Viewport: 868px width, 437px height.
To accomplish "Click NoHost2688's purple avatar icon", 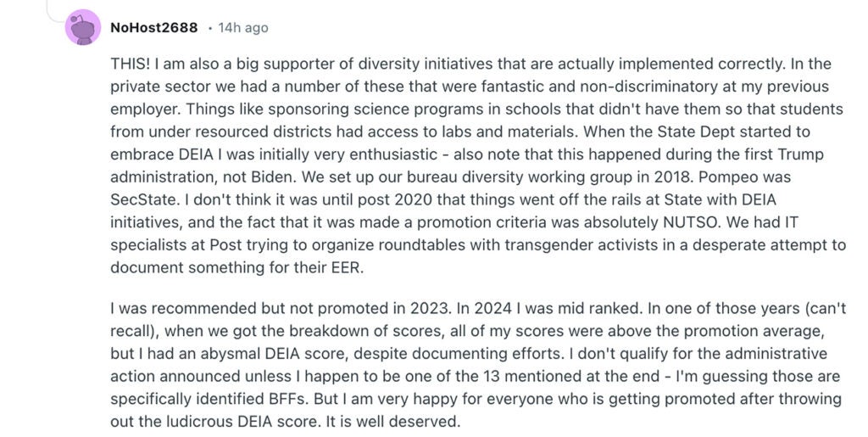I will [x=83, y=27].
